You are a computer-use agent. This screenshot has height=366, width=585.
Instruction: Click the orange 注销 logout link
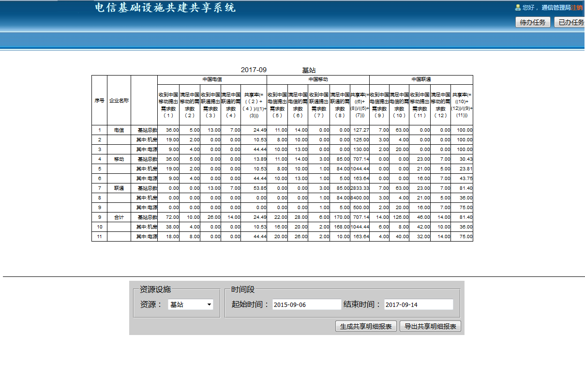tap(577, 7)
